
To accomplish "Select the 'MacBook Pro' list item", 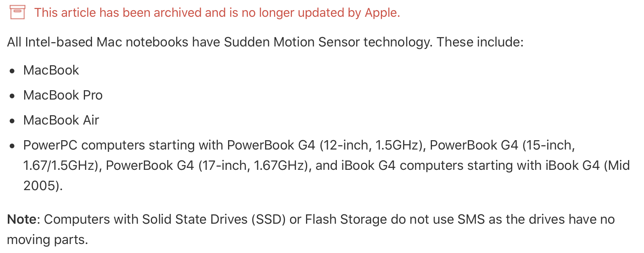I will point(63,95).
